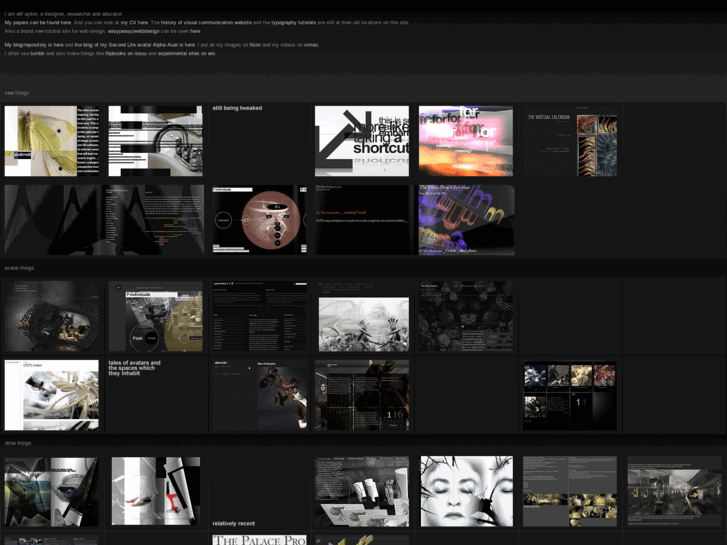
Task: Open the 'still being tweaked' tile
Action: (x=258, y=141)
